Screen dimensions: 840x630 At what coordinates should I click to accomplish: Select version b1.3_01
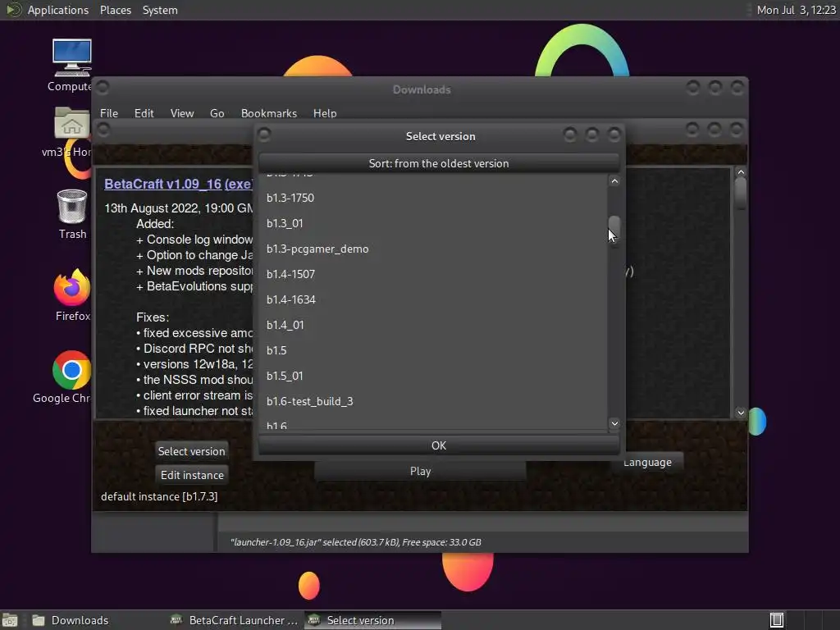coord(433,223)
